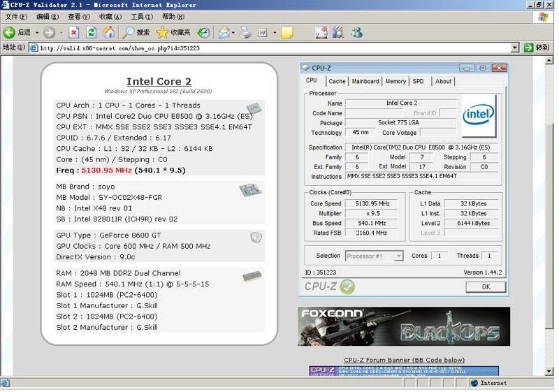
Task: Click the CPU-Z forum banner image
Action: (404, 371)
